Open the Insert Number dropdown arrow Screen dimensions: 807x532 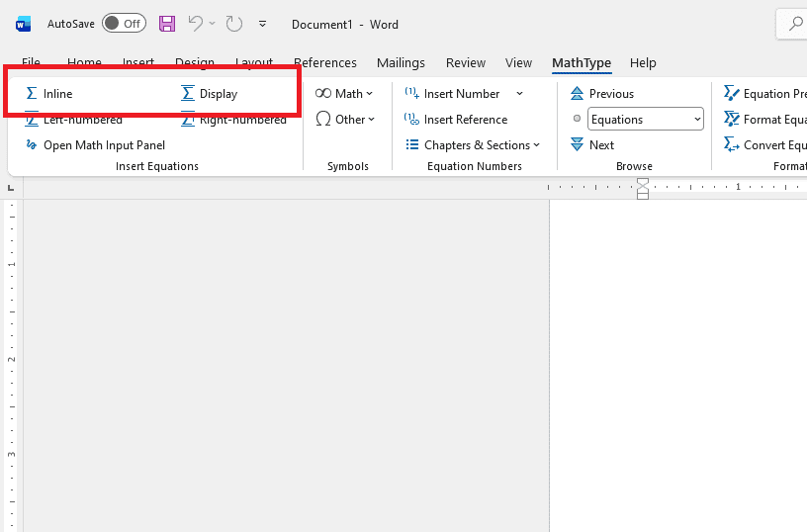519,94
